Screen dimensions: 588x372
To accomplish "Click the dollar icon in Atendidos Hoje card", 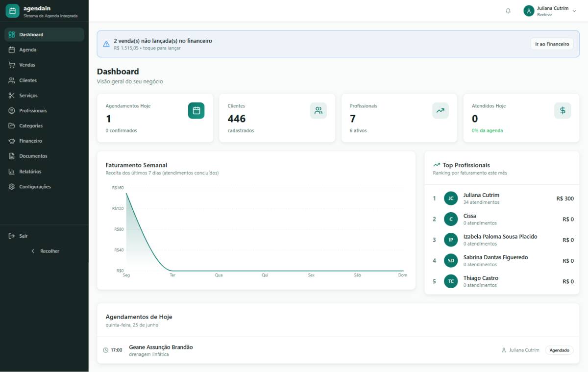I will click(563, 111).
